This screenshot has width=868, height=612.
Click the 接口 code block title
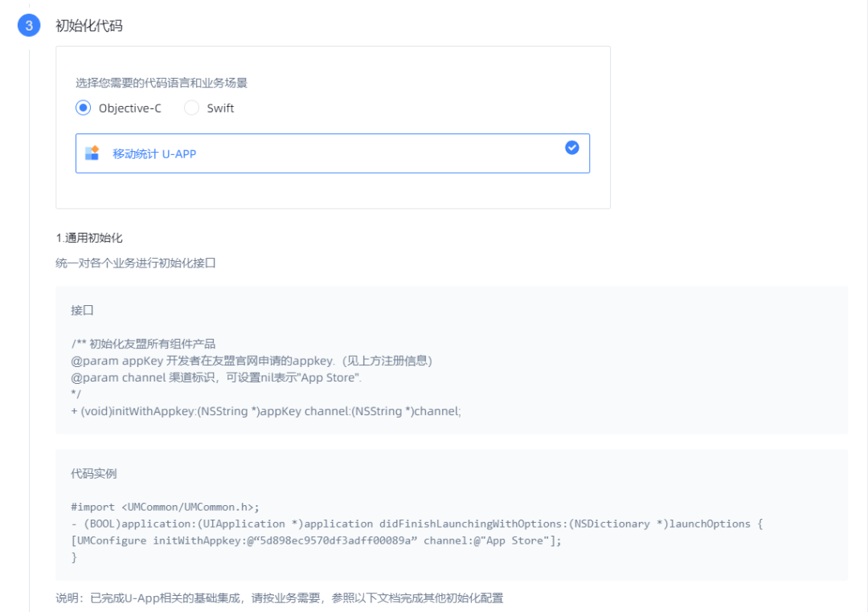point(83,311)
